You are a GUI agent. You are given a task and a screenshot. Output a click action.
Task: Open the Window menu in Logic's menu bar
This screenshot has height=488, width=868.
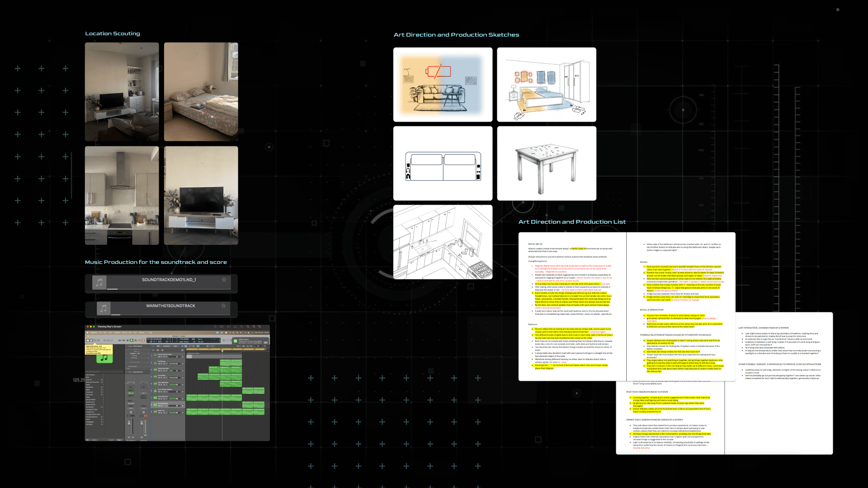[x=142, y=333]
